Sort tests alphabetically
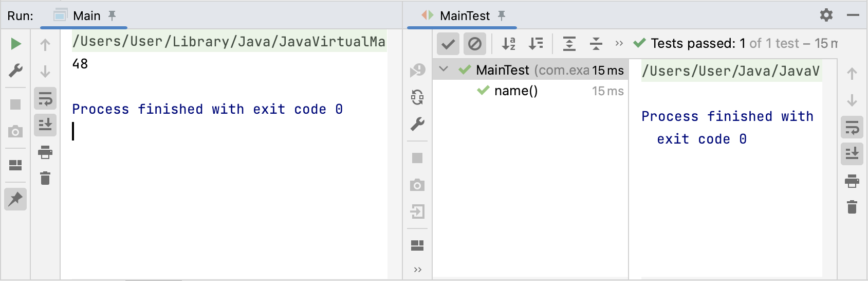This screenshot has width=868, height=281. coord(508,44)
